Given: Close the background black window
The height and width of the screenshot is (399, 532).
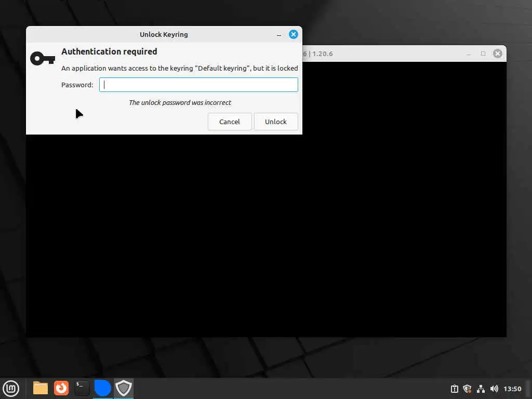Looking at the screenshot, I should 498,54.
